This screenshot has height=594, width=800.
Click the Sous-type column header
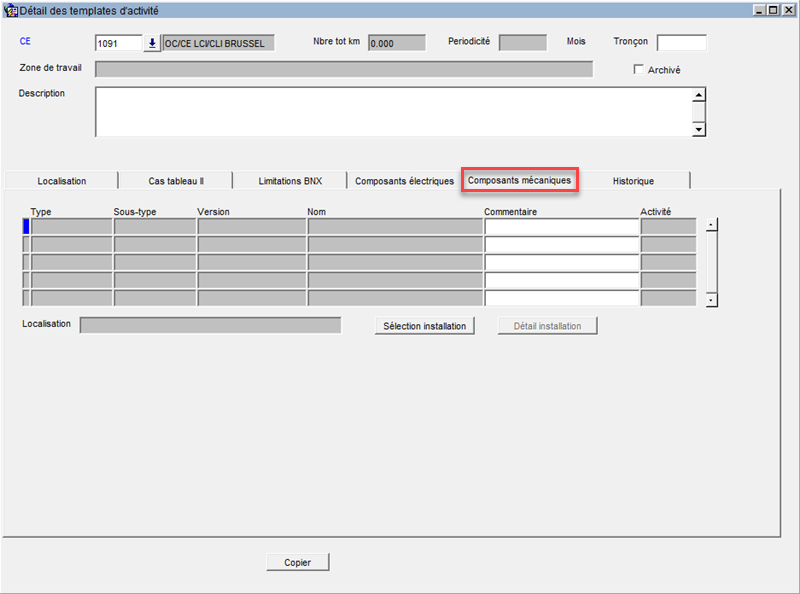(135, 212)
